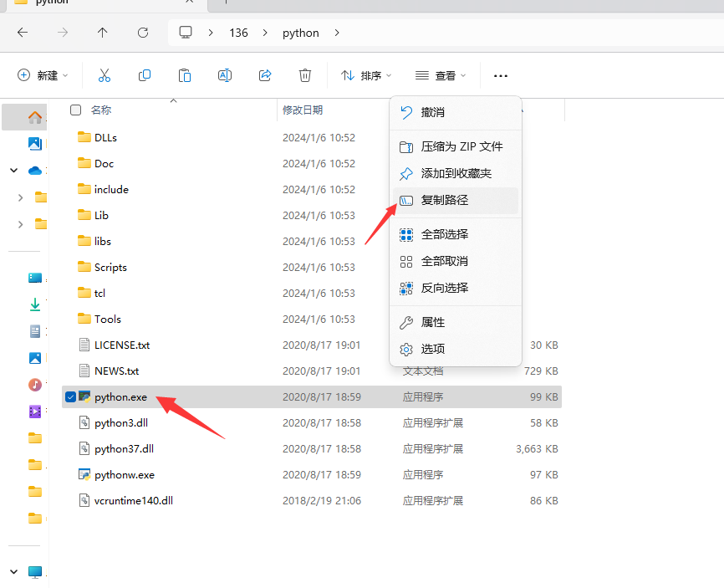
Task: Click the Cut scissors icon
Action: [105, 75]
